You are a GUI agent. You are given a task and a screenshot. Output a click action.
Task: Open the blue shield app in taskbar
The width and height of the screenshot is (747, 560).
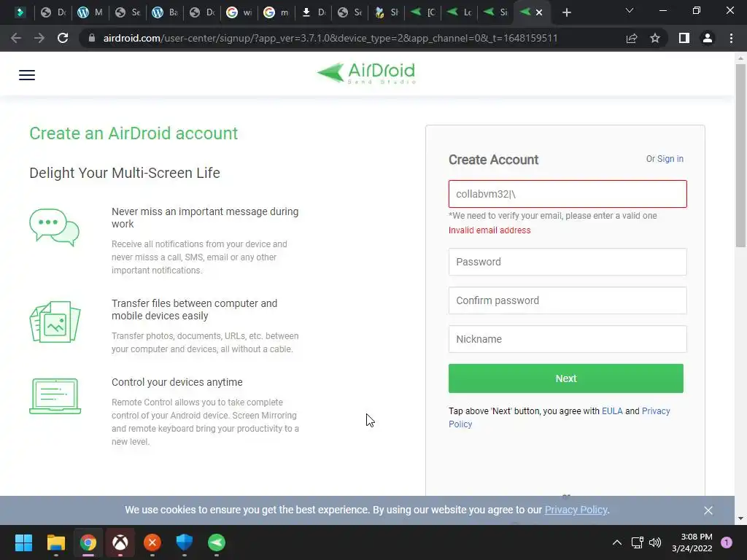coord(185,542)
